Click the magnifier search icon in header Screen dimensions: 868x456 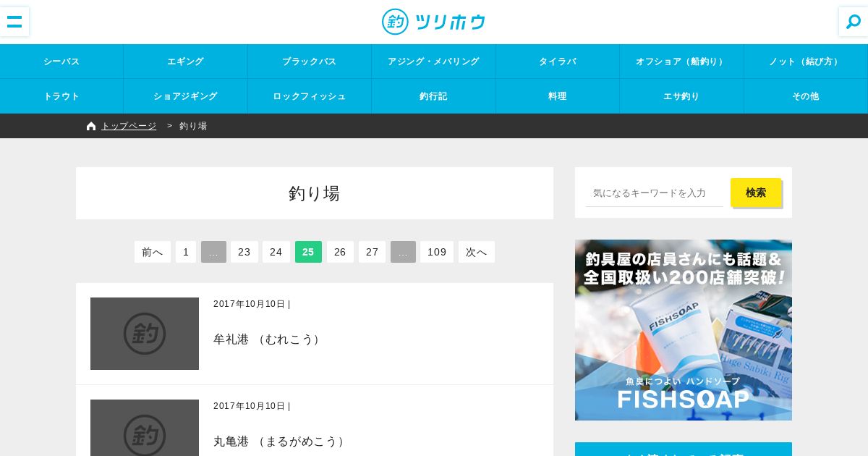coord(854,22)
